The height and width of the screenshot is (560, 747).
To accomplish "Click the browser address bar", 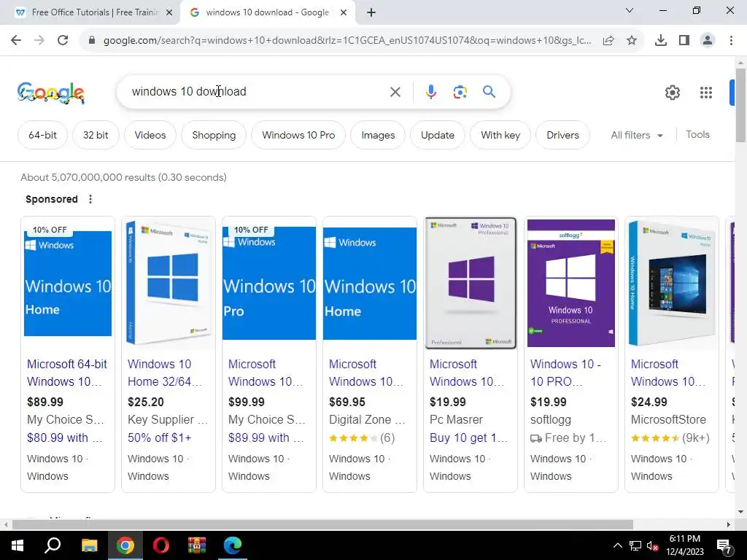I will point(347,41).
